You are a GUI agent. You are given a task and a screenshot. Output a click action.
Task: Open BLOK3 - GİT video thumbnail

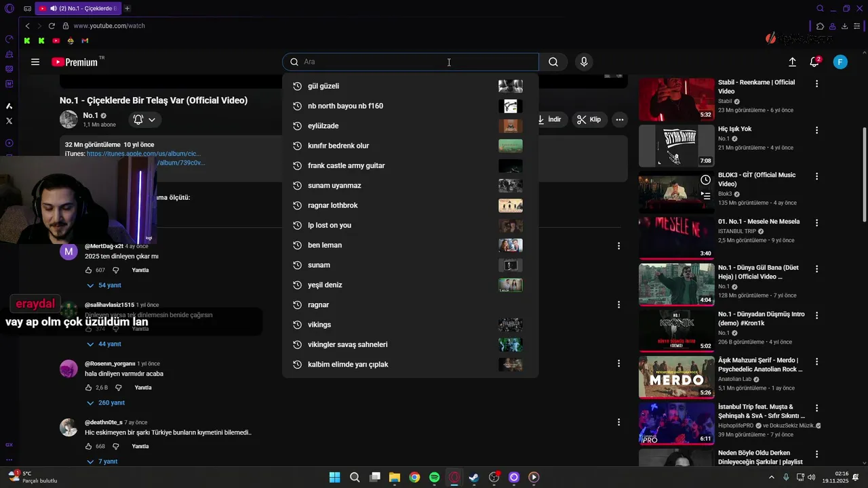pos(676,192)
